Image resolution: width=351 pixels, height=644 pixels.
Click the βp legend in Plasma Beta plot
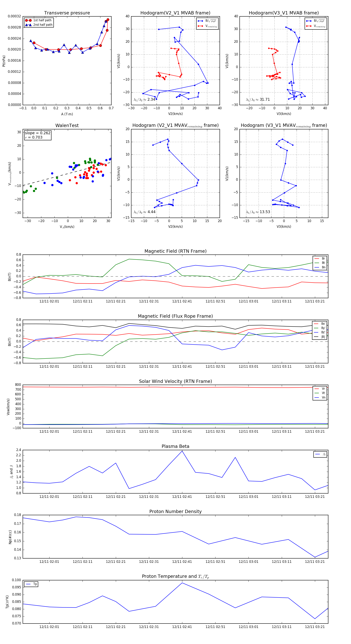point(320,454)
